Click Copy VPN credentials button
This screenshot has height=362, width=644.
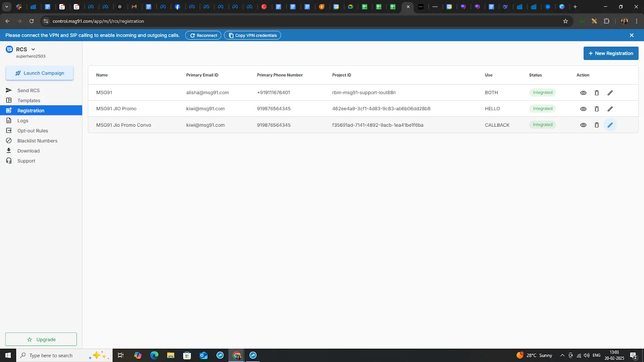click(252, 35)
